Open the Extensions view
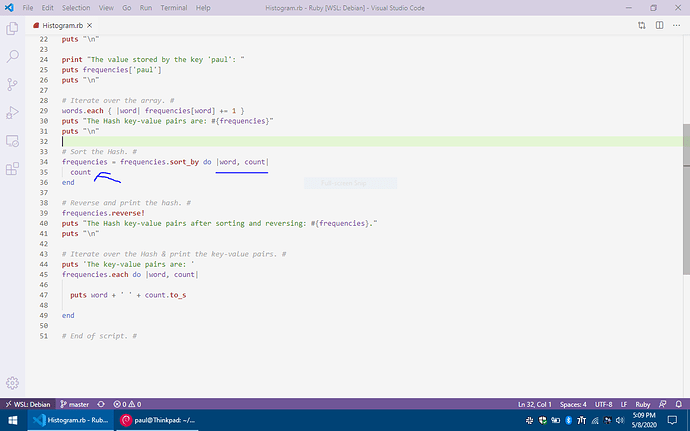The height and width of the screenshot is (431, 690). point(12,169)
